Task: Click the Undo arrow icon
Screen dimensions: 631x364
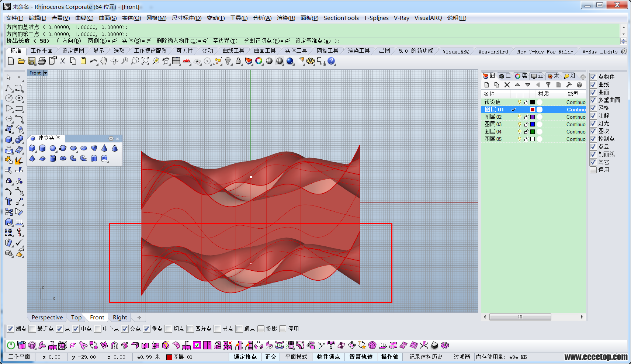Action: click(x=94, y=61)
